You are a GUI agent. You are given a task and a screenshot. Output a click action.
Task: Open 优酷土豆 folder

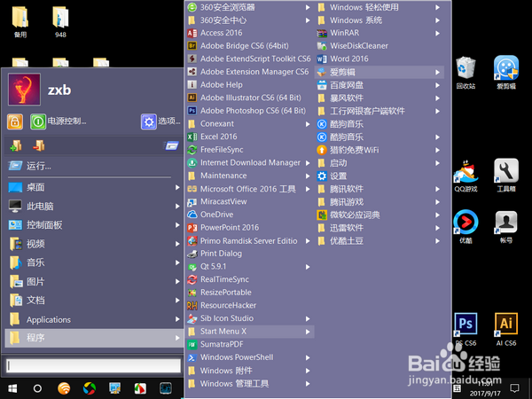[x=379, y=241]
